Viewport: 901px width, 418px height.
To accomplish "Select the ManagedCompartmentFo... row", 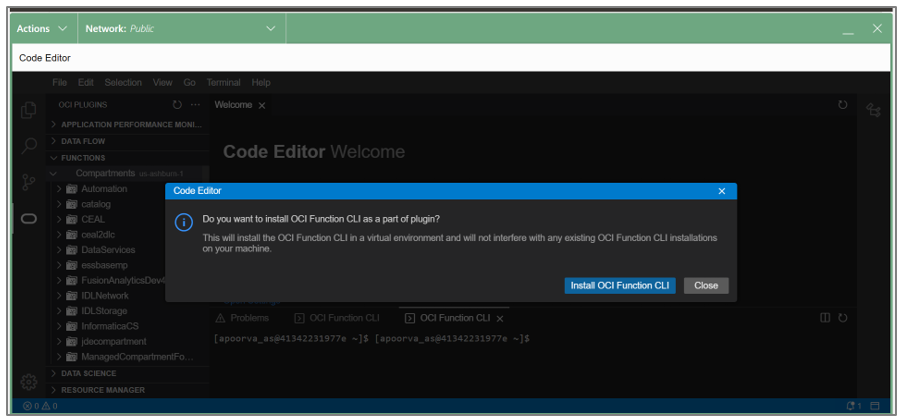I will (128, 357).
